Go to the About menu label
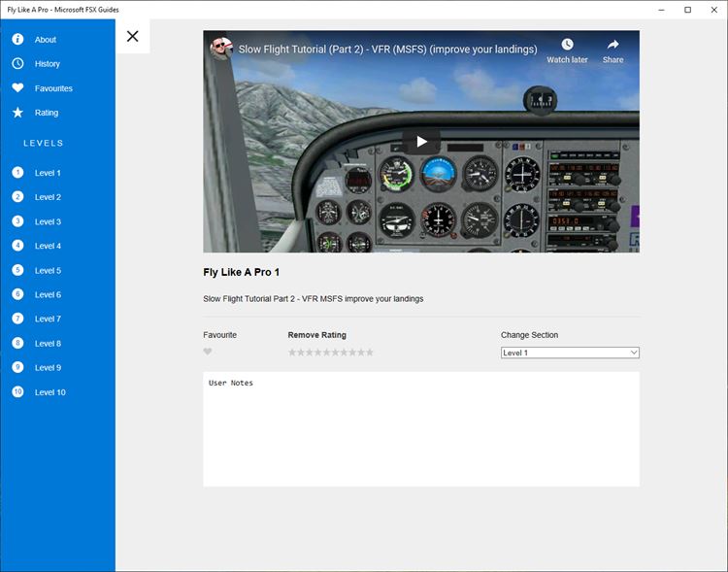The height and width of the screenshot is (572, 728). point(45,40)
